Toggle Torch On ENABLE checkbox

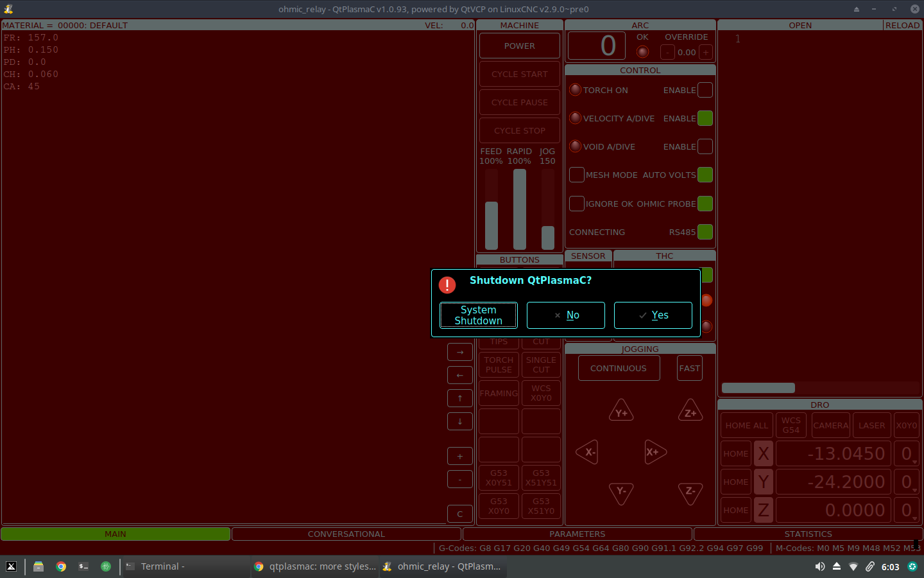pyautogui.click(x=705, y=90)
